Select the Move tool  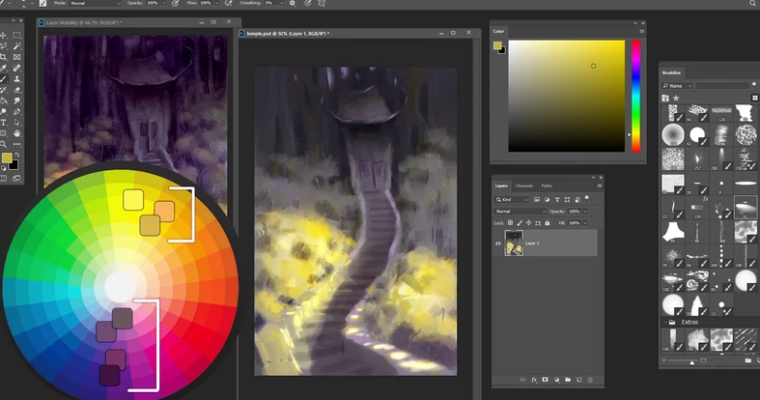3,35
